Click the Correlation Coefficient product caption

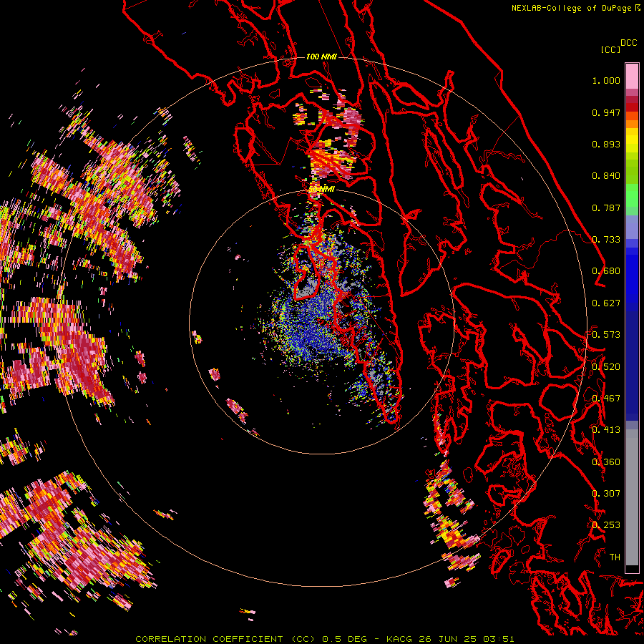pyautogui.click(x=324, y=639)
